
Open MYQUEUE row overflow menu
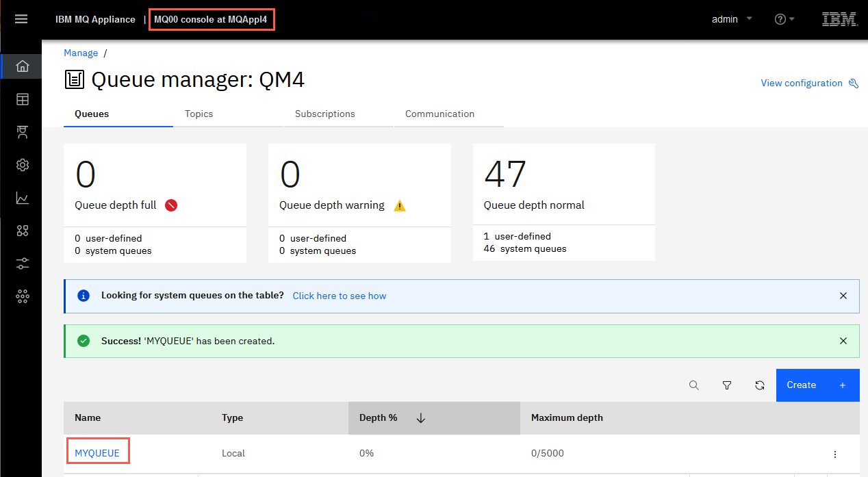834,454
